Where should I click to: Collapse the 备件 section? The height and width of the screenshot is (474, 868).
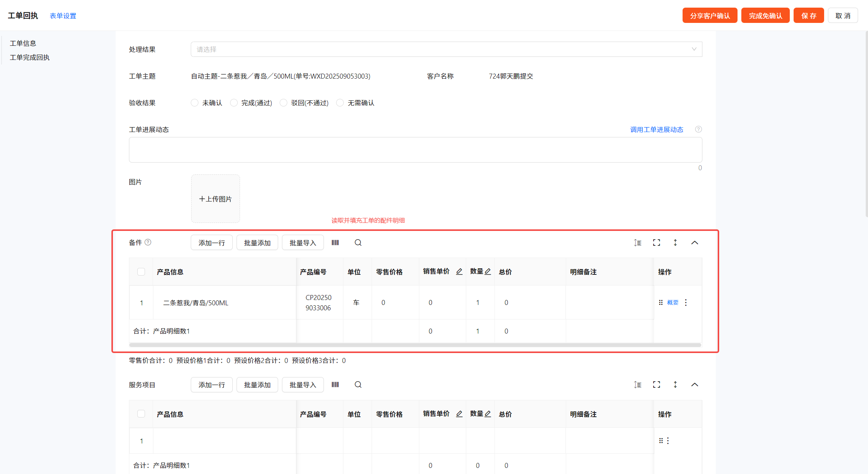(x=694, y=243)
